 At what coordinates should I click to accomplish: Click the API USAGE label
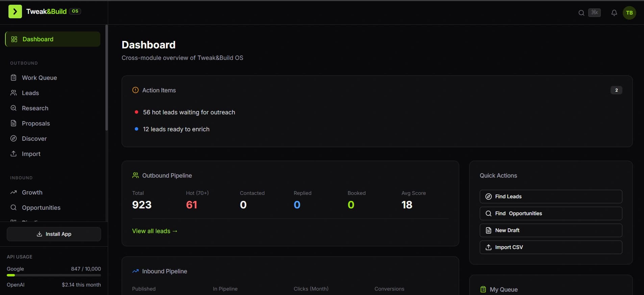point(20,257)
